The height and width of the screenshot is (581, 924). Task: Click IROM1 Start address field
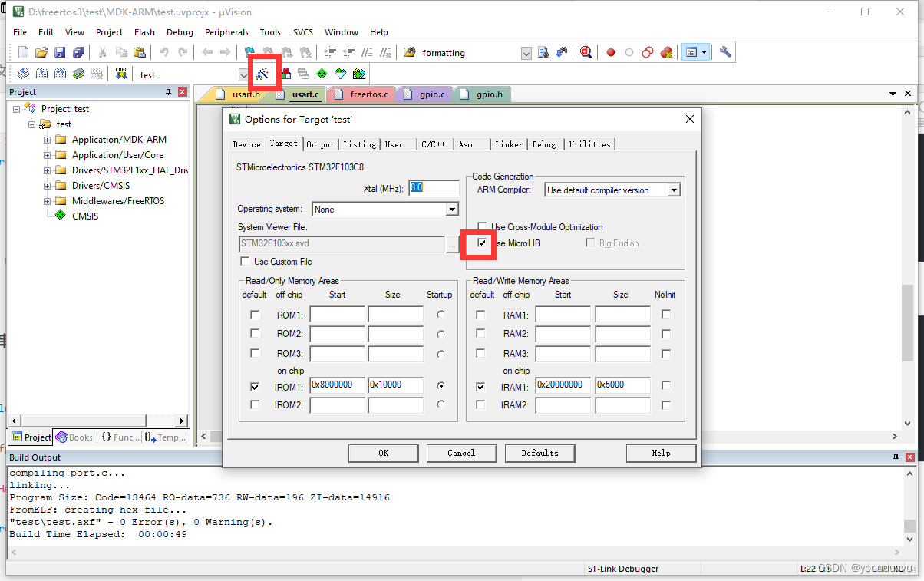[x=338, y=385]
